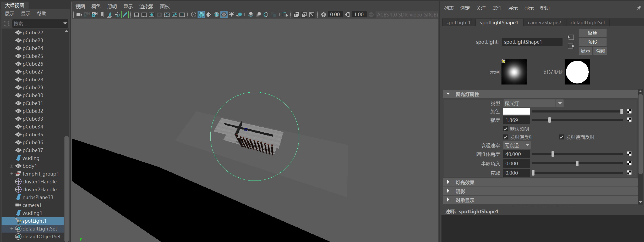Click map button next to cone angle slider
The image size is (644, 242).
(x=629, y=154)
